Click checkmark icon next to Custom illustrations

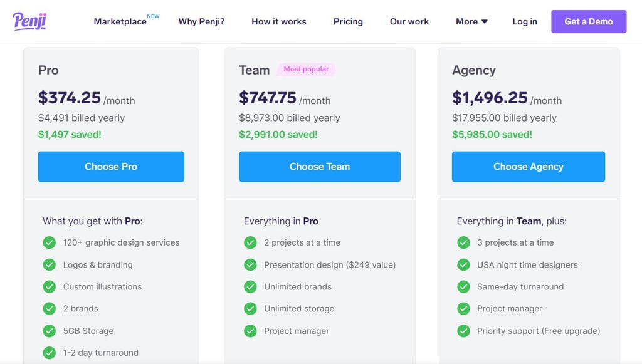(x=50, y=286)
